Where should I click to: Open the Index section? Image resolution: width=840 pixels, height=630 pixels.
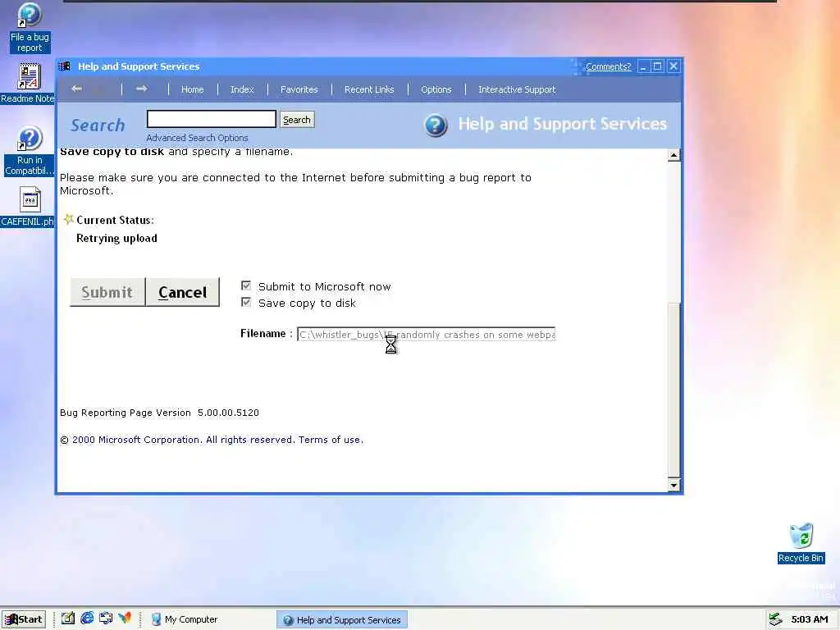tap(242, 89)
